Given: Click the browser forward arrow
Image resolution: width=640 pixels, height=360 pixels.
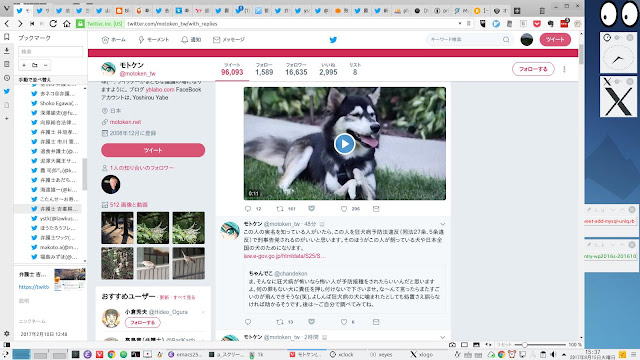Looking at the screenshot, I should [20, 24].
